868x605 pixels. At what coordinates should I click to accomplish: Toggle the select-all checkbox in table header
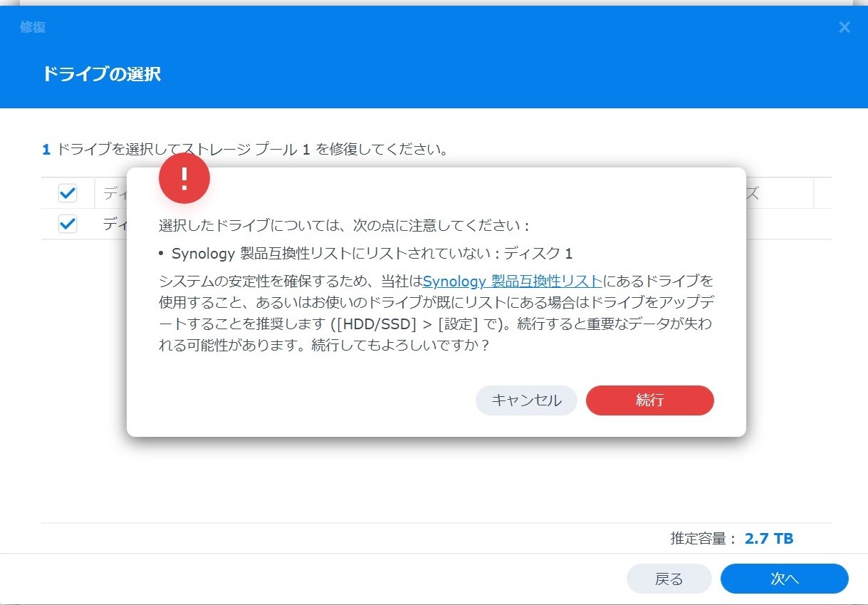point(68,193)
